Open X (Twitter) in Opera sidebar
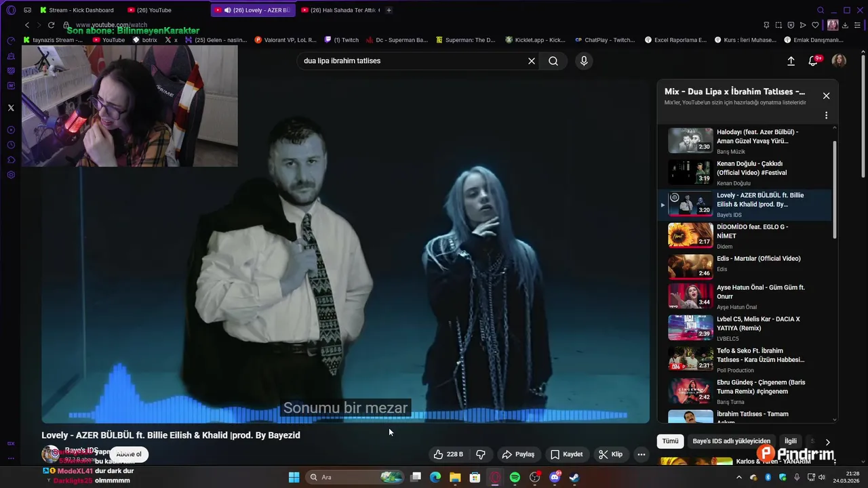 [11, 108]
